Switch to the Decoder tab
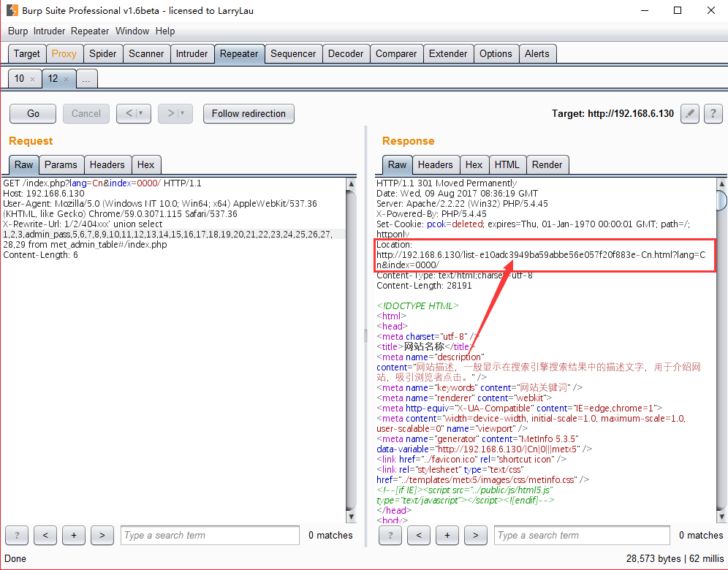 (x=346, y=54)
